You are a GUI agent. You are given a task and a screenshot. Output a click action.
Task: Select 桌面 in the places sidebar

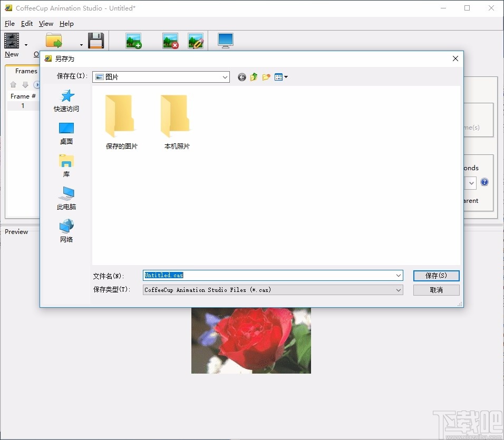pyautogui.click(x=66, y=133)
